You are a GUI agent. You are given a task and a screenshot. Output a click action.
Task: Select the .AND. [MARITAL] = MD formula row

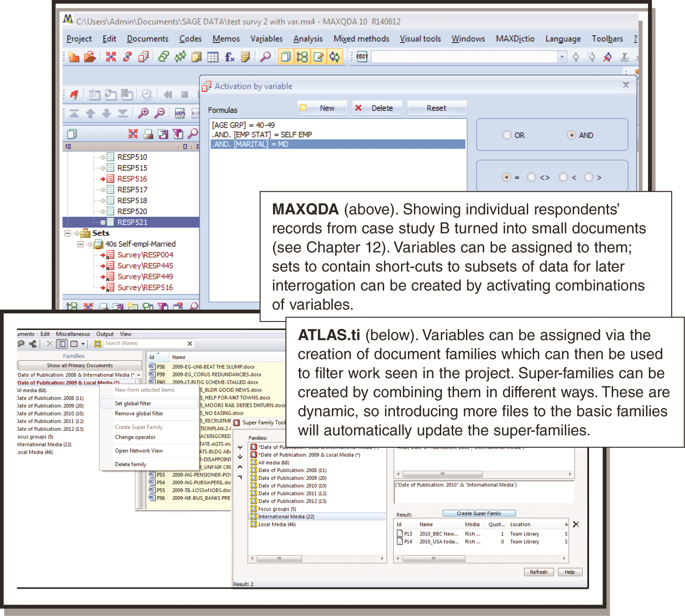point(338,145)
